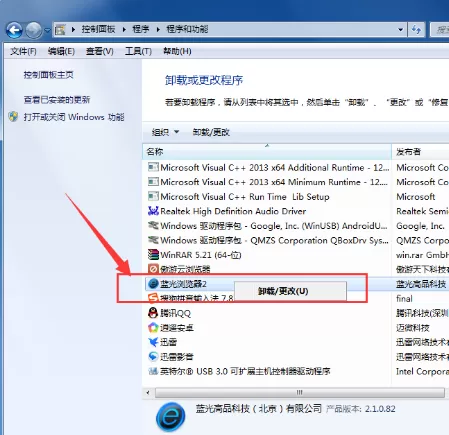Select Realtek High Definition Audio Driver entry
The width and height of the screenshot is (449, 435).
233,211
